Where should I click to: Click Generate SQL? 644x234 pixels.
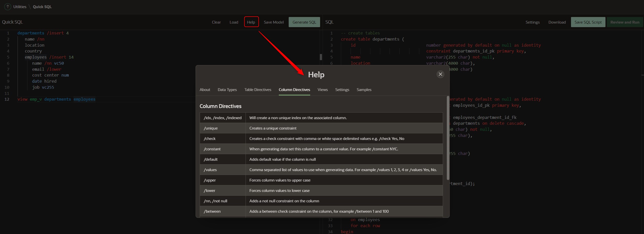point(304,22)
